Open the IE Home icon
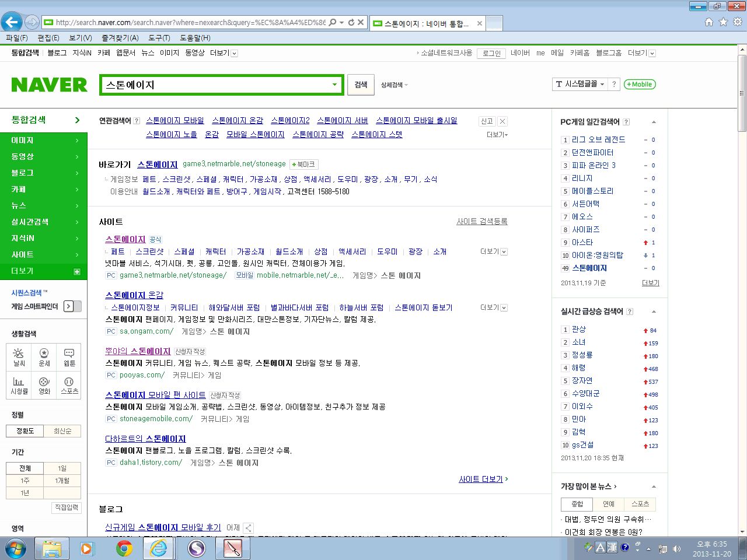 click(709, 22)
